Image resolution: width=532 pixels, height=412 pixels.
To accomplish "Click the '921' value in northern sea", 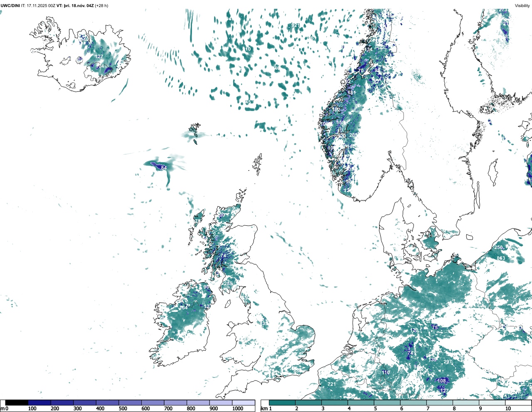I will [296, 25].
